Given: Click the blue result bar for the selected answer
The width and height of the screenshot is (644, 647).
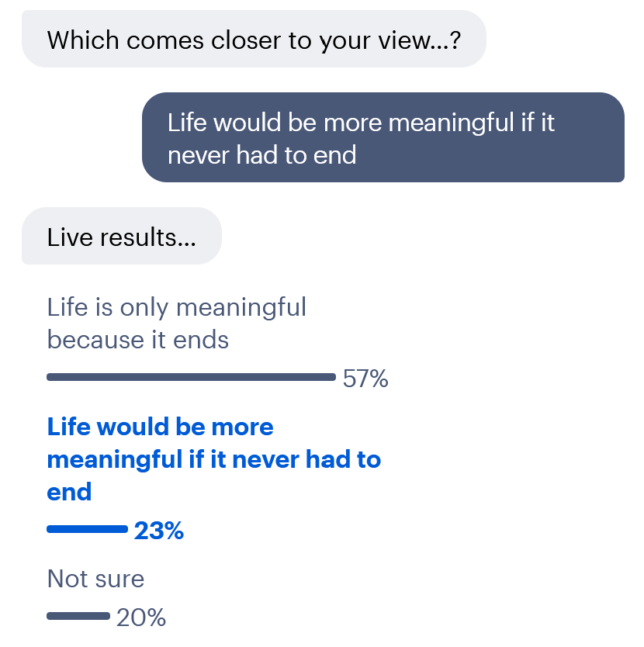Looking at the screenshot, I should tap(85, 531).
